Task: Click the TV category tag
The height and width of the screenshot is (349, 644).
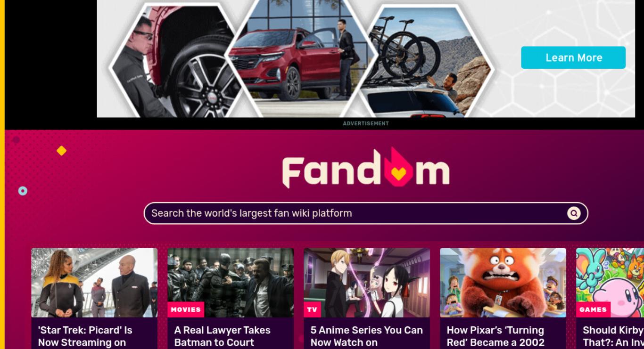Action: [312, 309]
